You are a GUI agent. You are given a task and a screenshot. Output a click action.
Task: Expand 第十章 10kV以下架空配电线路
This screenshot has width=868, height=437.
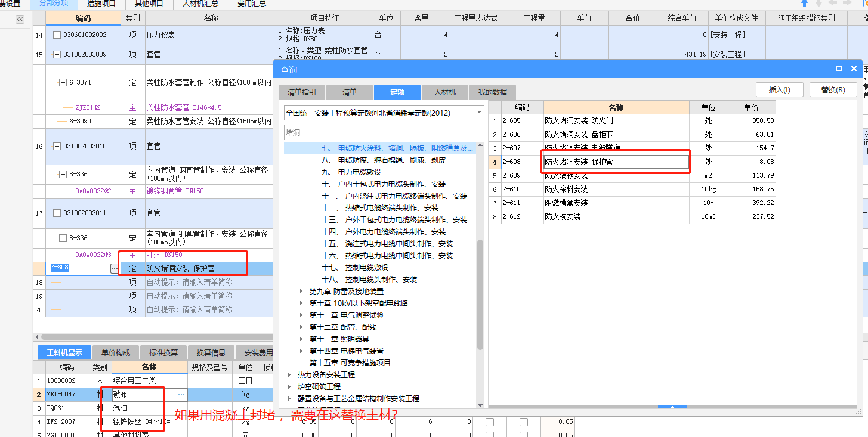[301, 303]
